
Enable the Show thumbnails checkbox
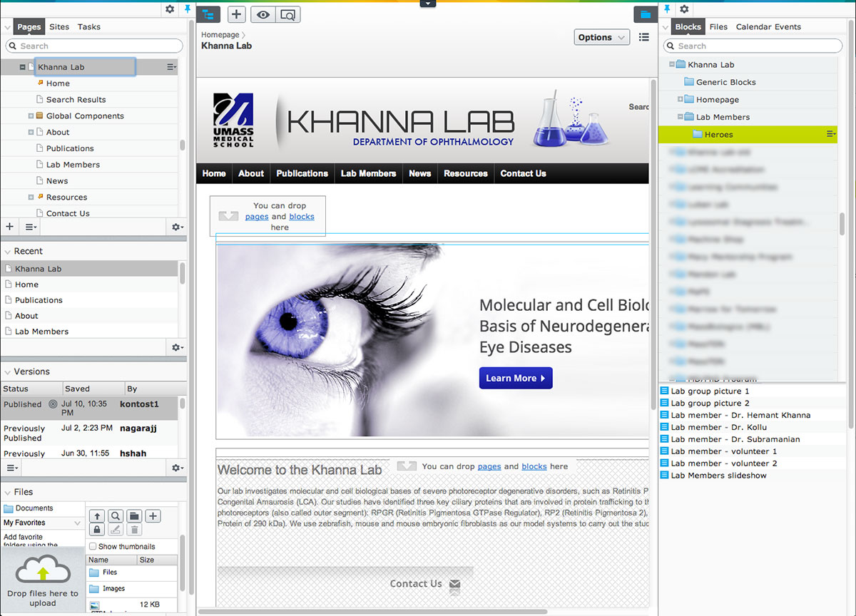click(93, 547)
